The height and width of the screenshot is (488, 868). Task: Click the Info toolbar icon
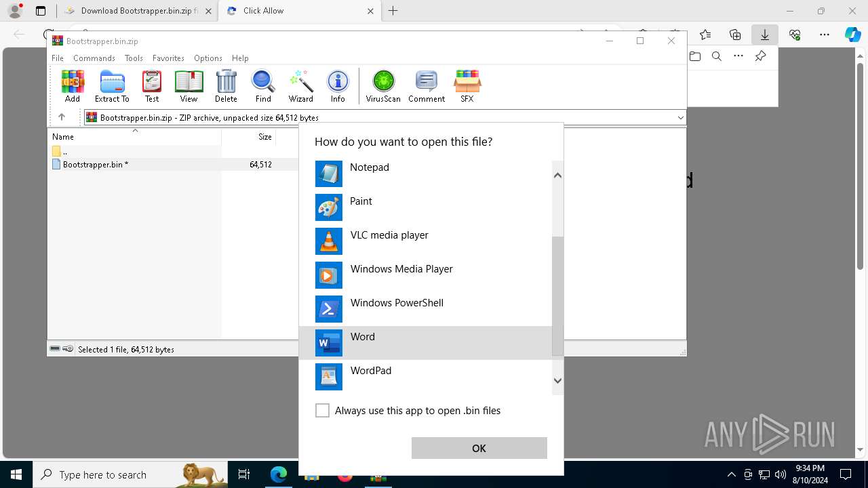tap(338, 86)
